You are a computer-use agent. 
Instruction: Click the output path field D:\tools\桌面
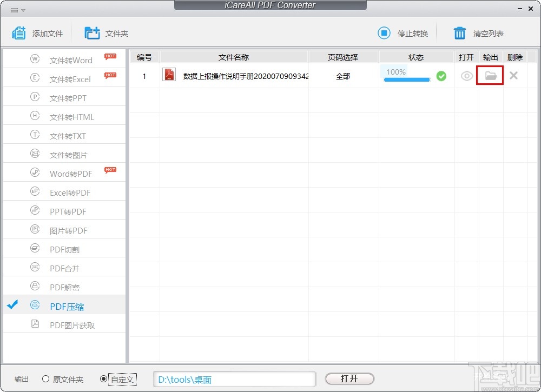pyautogui.click(x=235, y=379)
